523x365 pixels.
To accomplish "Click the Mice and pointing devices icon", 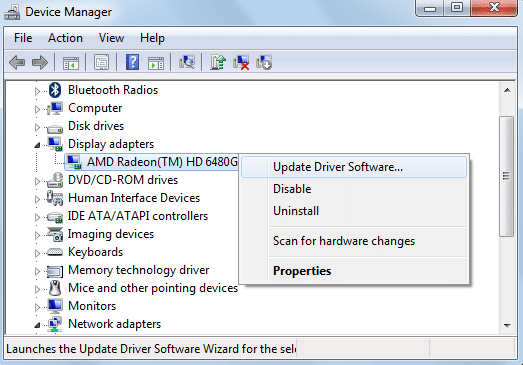I will click(55, 288).
